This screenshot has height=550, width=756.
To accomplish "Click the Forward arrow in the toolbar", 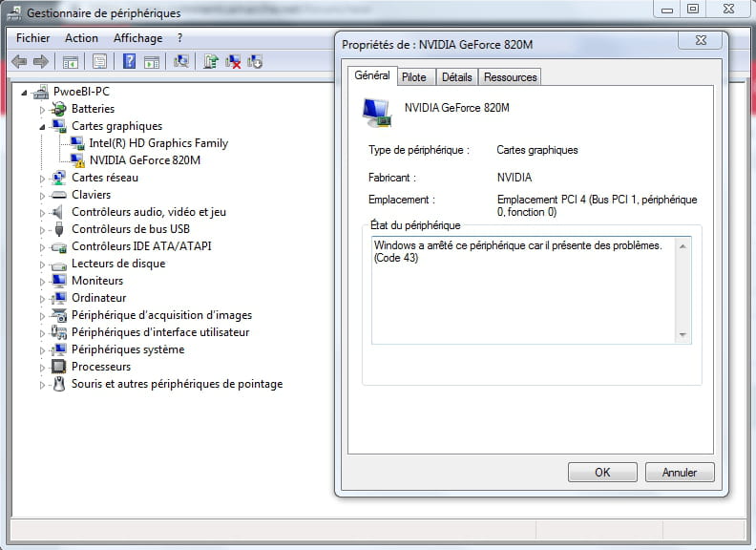I will click(41, 62).
